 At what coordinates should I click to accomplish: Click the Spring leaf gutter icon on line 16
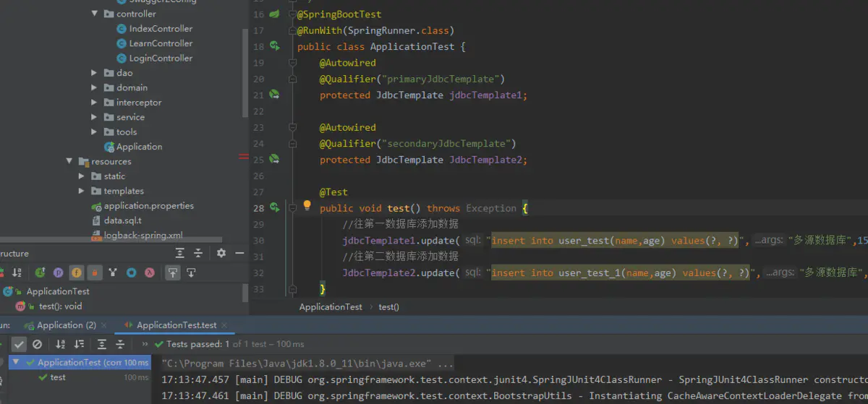(275, 14)
